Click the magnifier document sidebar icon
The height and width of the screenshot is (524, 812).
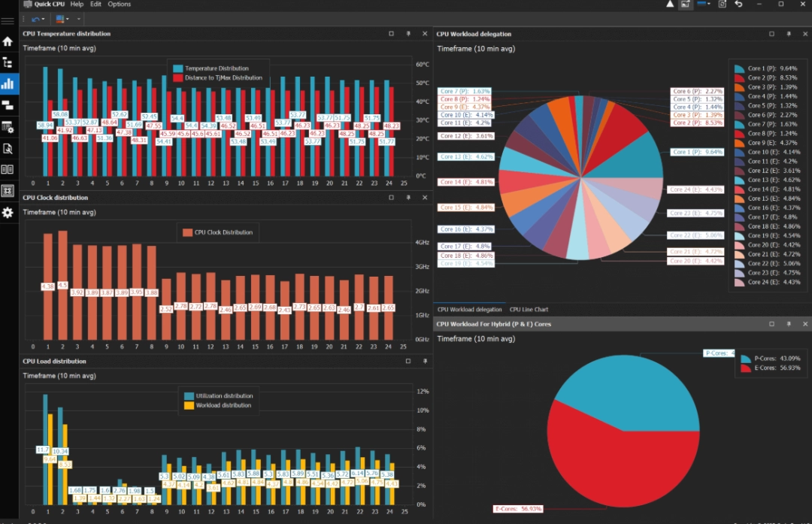point(8,148)
